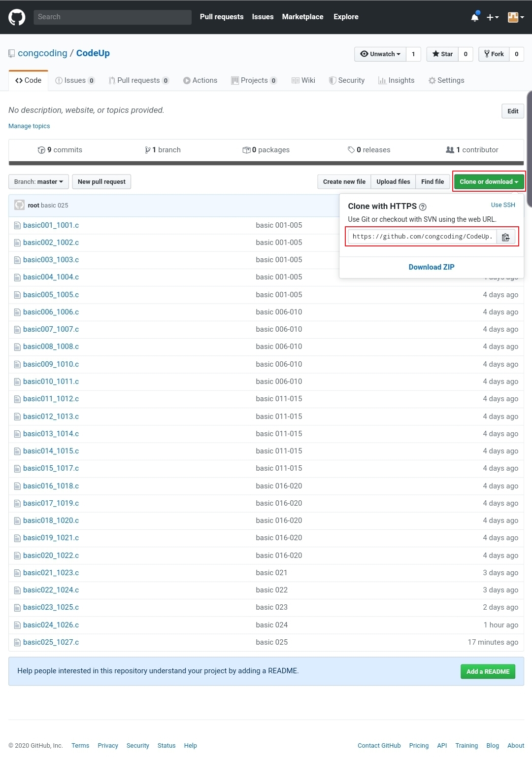
Task: Click New pull request button
Action: pyautogui.click(x=101, y=182)
